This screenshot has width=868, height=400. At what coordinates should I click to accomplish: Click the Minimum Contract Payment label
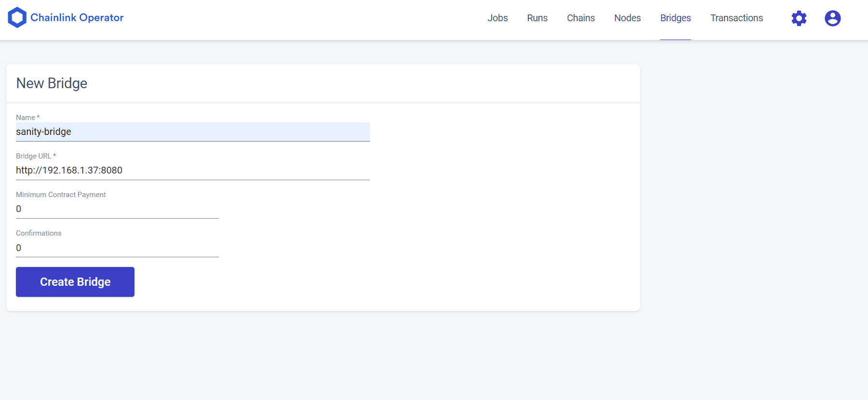[x=61, y=195]
